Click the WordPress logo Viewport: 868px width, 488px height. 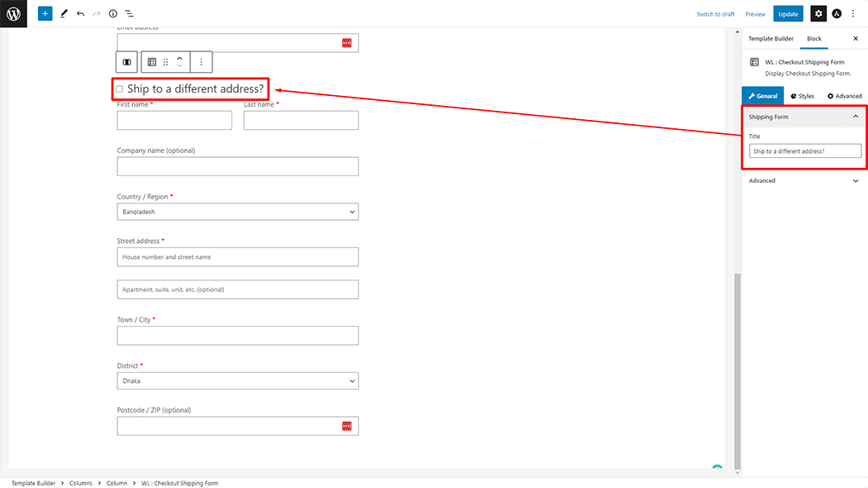[x=13, y=13]
